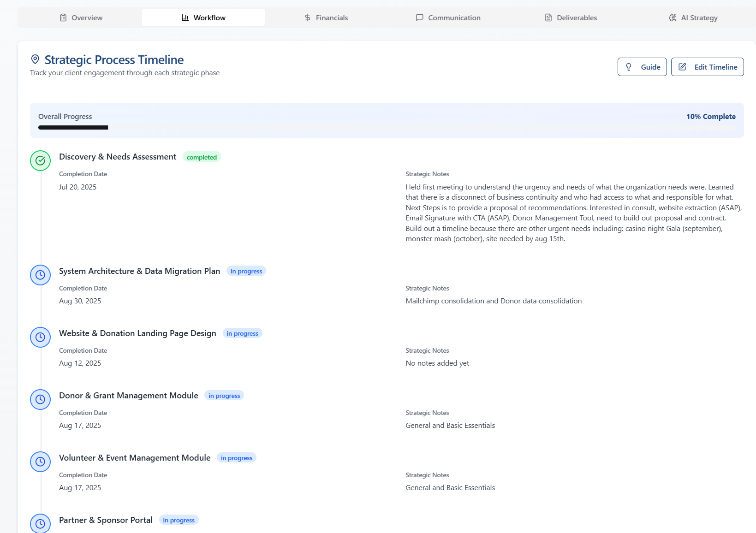
Task: Click the clock icon for System Architecture & Data Migration Plan
Action: pos(40,275)
